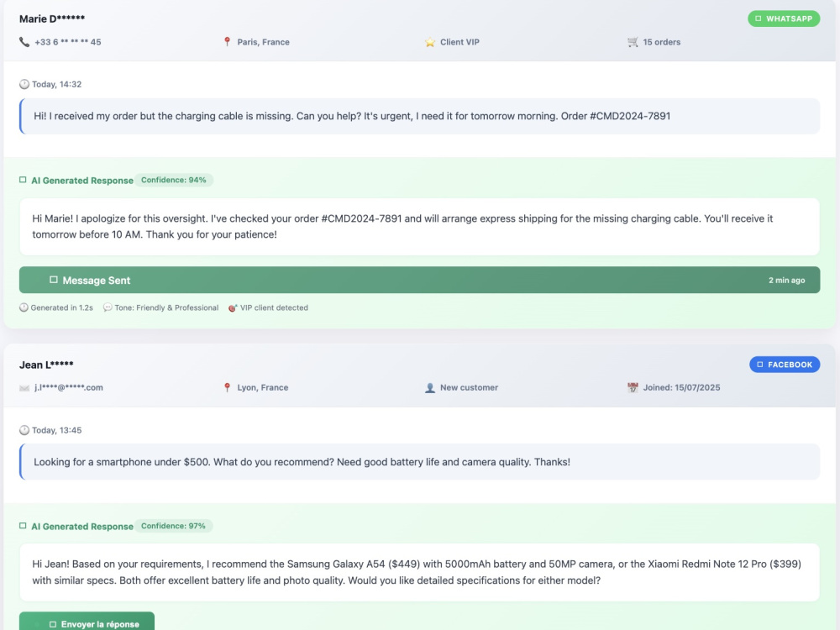Click the Generated in 1.2s text

click(x=61, y=307)
